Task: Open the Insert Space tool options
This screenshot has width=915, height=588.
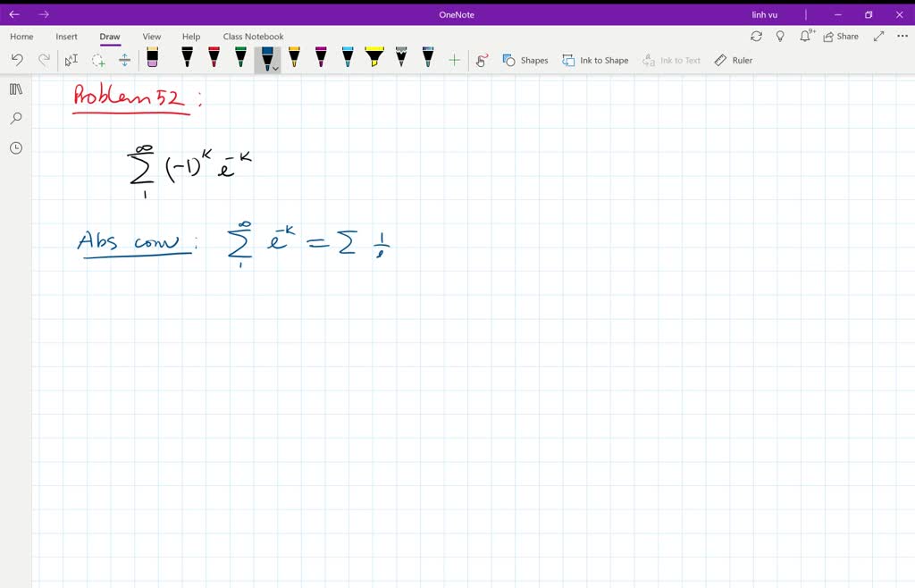Action: pos(125,60)
